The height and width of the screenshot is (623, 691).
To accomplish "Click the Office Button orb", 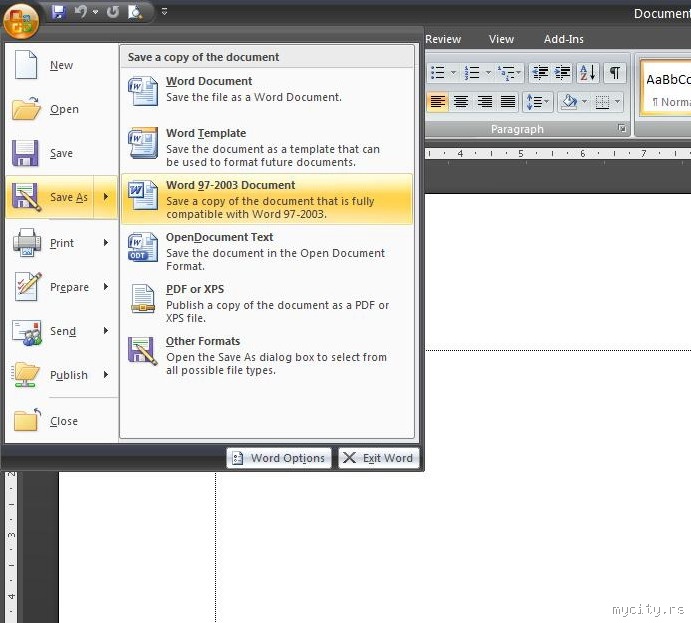I will pyautogui.click(x=21, y=21).
